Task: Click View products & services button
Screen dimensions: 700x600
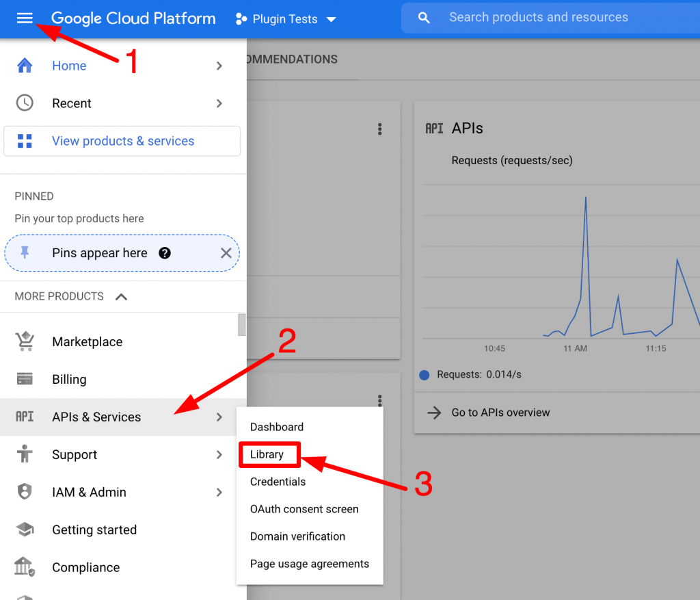Action: click(122, 141)
